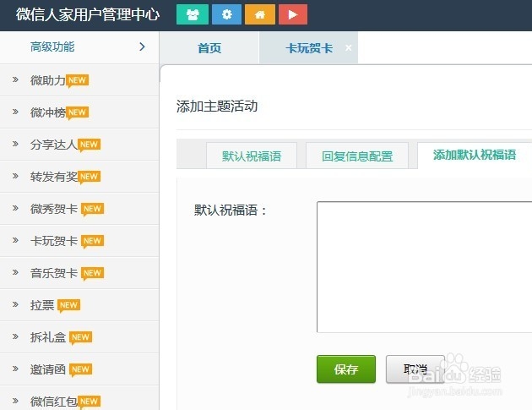Expand arrow beside 微冲榜

(x=15, y=112)
